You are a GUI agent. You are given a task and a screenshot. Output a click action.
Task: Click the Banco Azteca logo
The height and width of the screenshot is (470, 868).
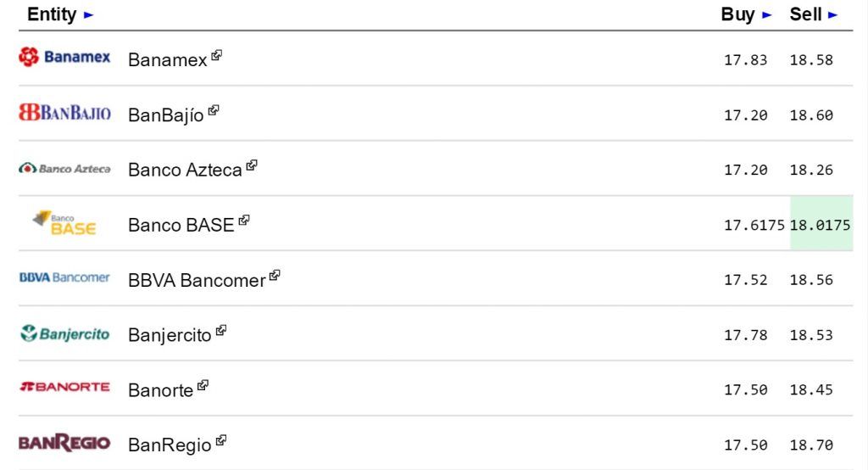tap(64, 169)
